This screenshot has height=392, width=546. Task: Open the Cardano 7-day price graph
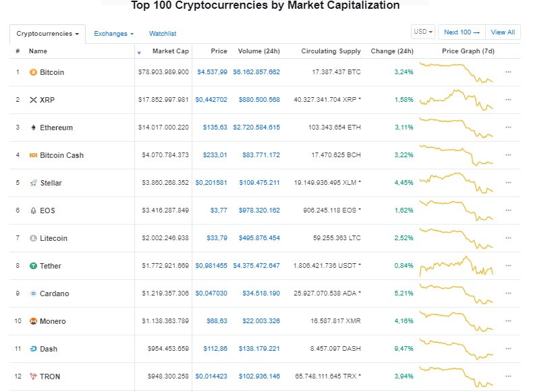point(456,293)
